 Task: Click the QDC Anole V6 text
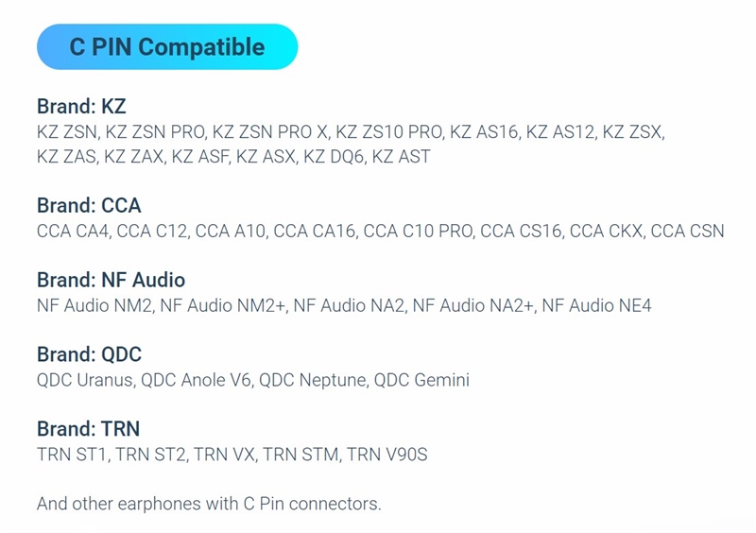point(196,380)
